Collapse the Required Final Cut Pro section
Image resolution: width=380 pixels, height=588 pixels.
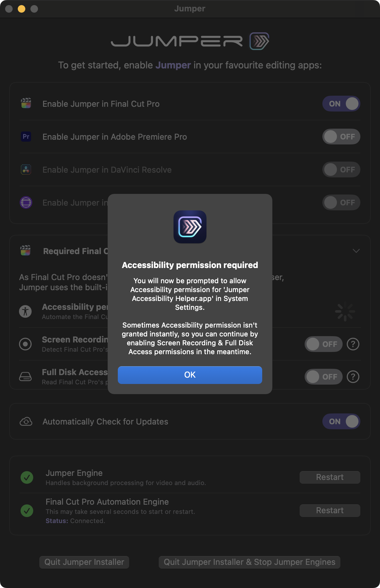coord(356,251)
